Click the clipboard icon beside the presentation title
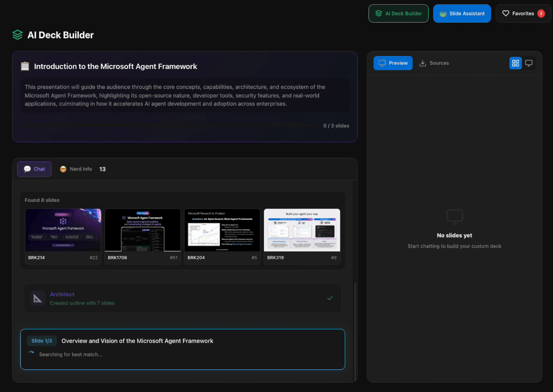Viewport: 553px width, 392px height. point(25,66)
